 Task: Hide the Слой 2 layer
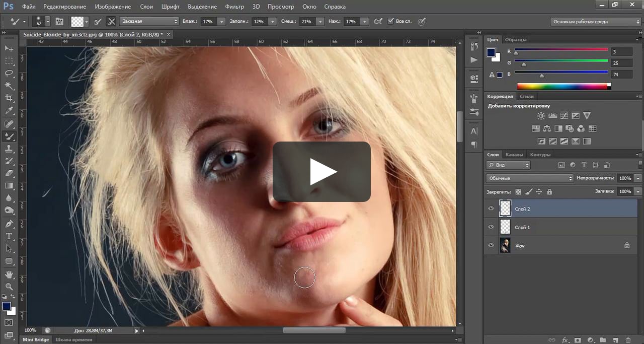click(491, 208)
